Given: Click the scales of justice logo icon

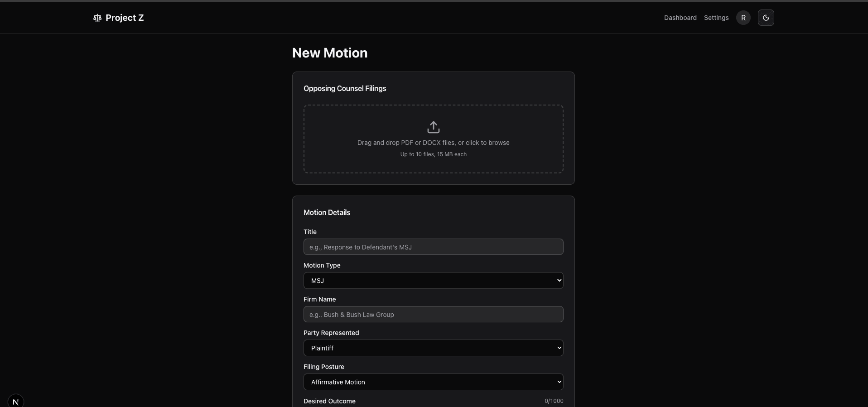Looking at the screenshot, I should [x=97, y=18].
